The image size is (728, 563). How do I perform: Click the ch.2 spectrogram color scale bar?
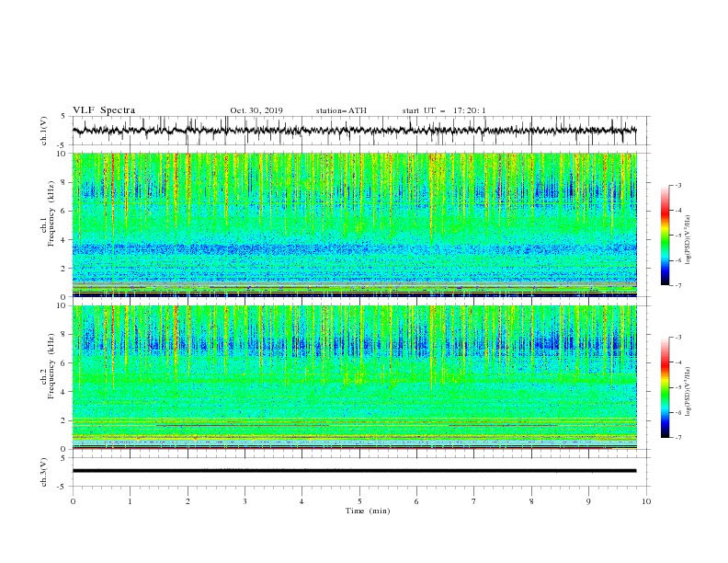[x=665, y=387]
